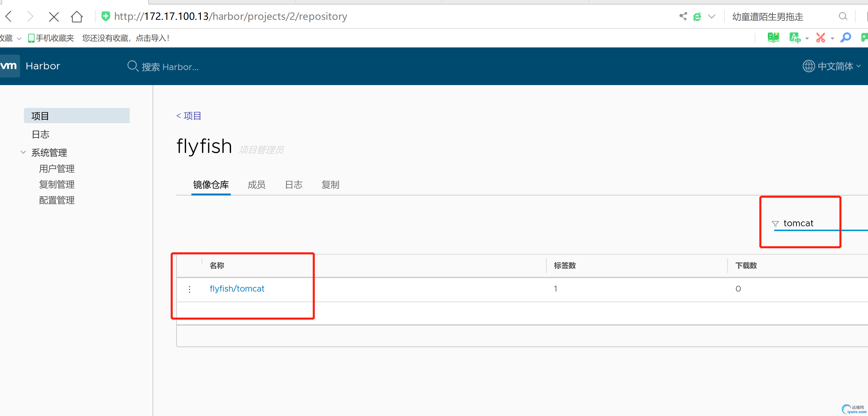868x416 pixels.
Task: Open the three-dot menu for flyfish/tomcat
Action: click(189, 289)
